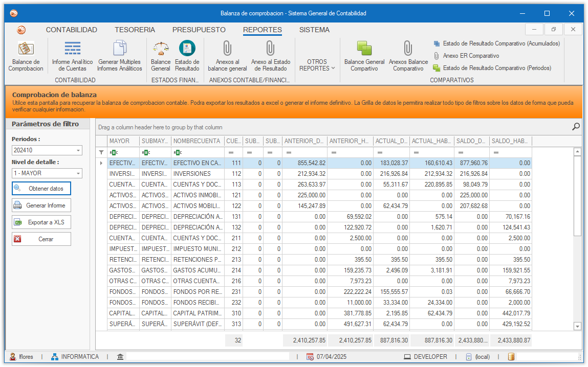Viewport: 588px width, 367px height.
Task: Sort by the ANTERIOR_D column header
Action: point(304,141)
